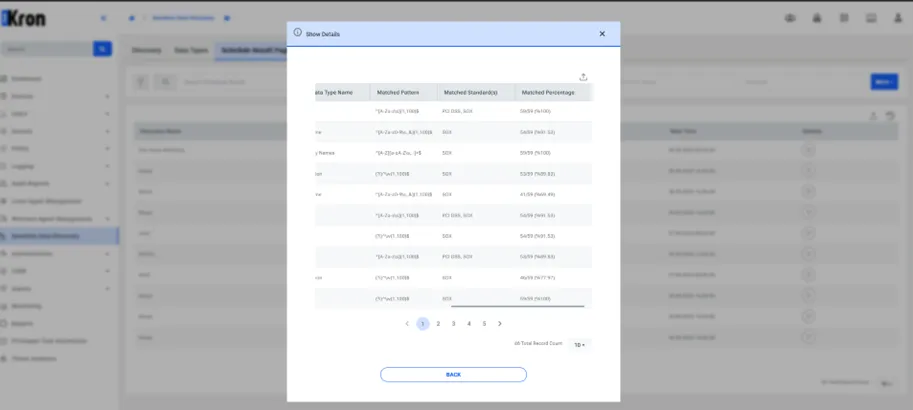Go to page 2 of the results
Viewport: 913px width, 410px height.
(438, 324)
